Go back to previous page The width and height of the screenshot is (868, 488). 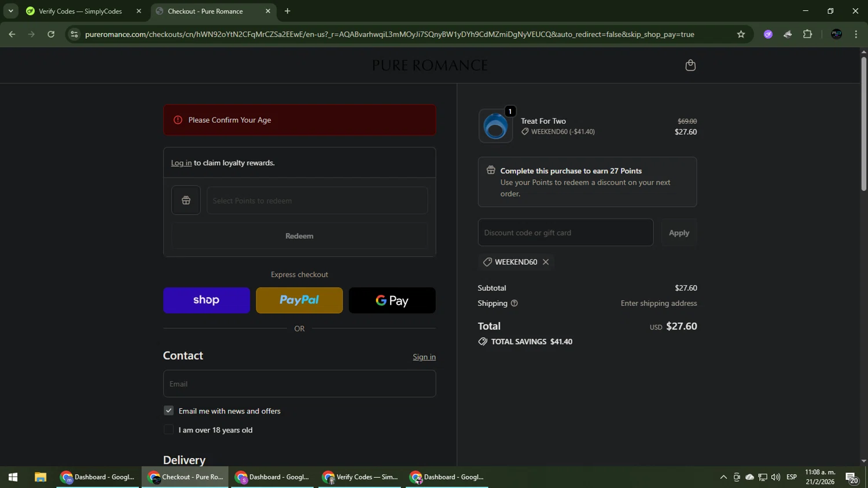(12, 34)
